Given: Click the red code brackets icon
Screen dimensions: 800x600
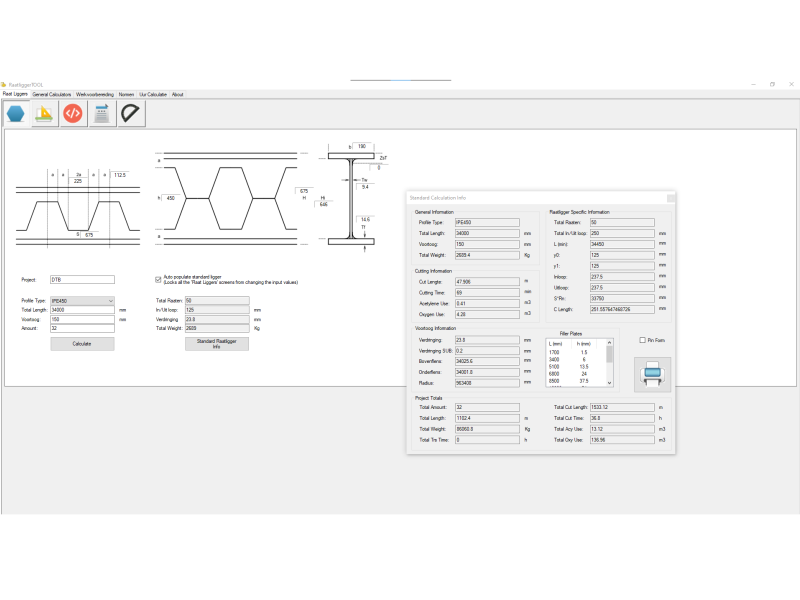Looking at the screenshot, I should pos(72,113).
